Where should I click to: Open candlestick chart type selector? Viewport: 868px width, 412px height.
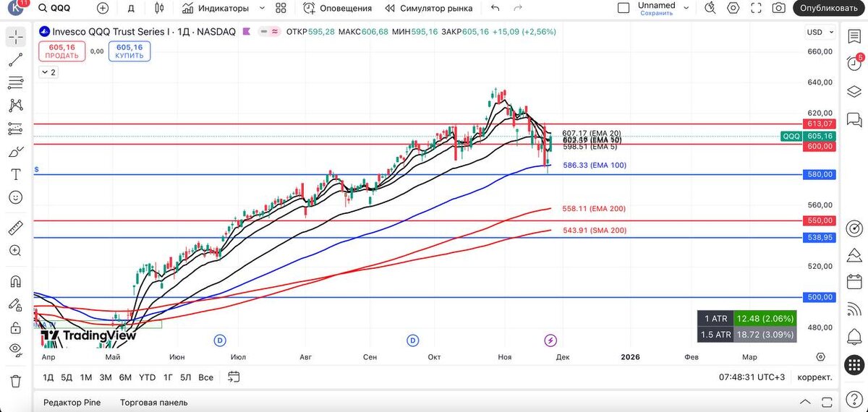point(159,8)
